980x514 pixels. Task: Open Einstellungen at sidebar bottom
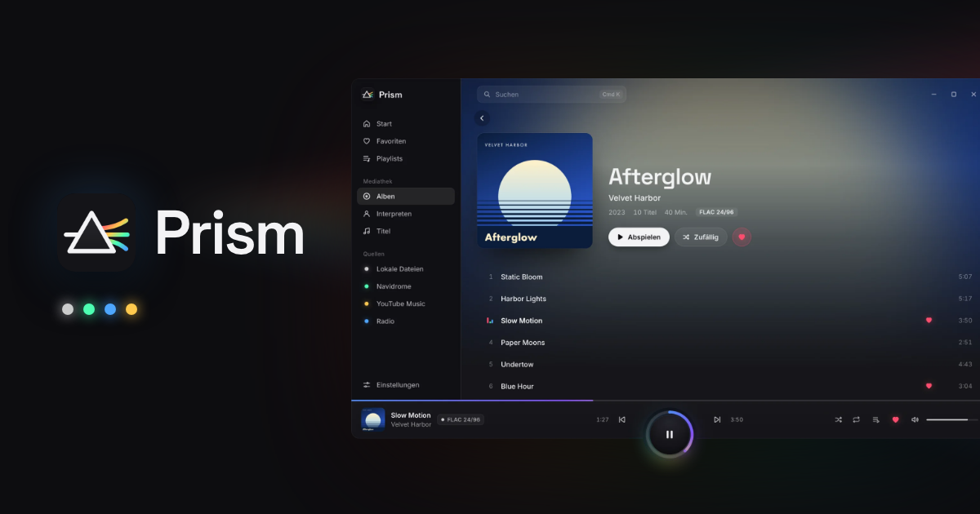406,385
